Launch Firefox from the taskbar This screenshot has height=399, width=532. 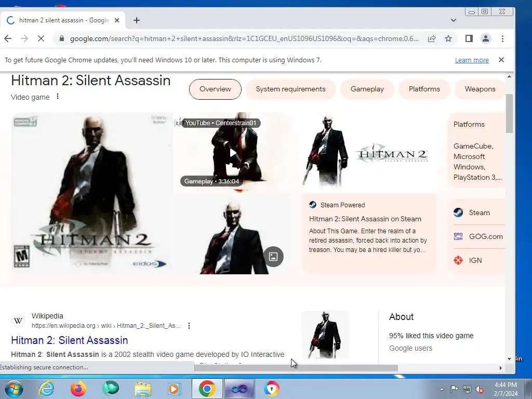pyautogui.click(x=78, y=389)
